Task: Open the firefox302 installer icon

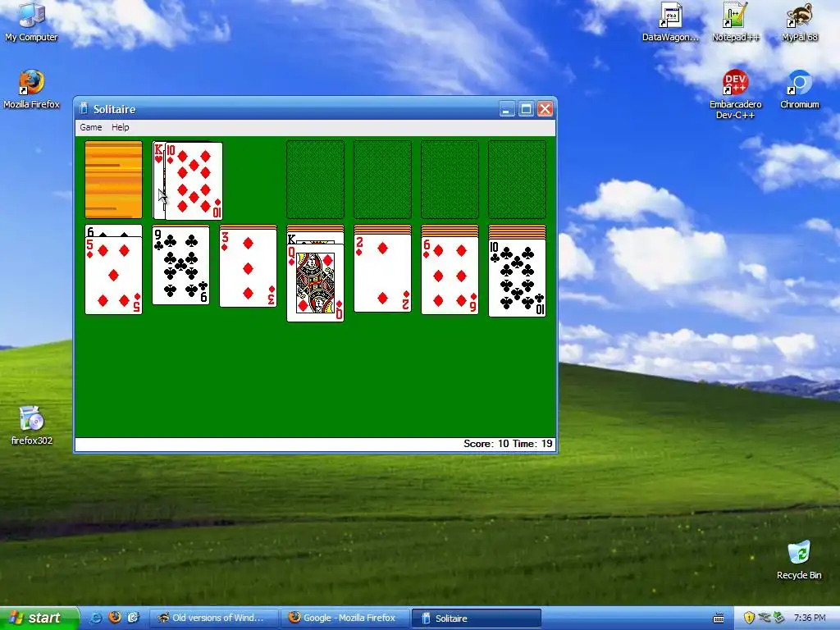Action: [32, 426]
